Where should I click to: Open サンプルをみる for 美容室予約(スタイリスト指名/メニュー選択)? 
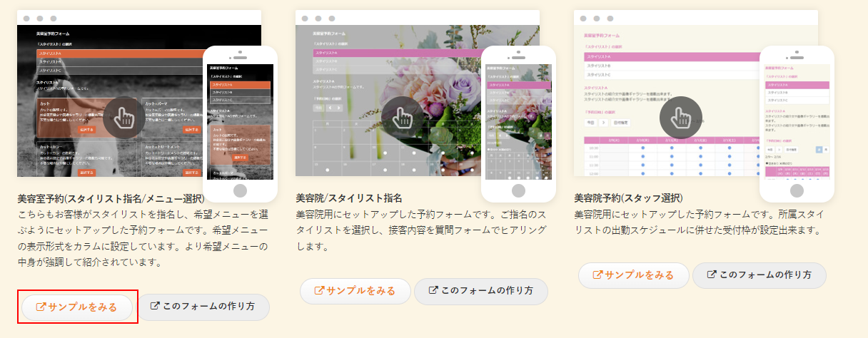(x=77, y=307)
